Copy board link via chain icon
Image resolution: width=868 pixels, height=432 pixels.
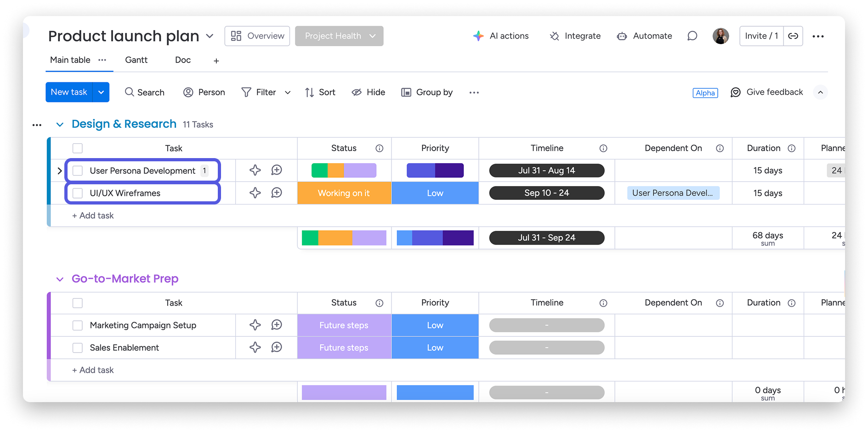click(793, 36)
